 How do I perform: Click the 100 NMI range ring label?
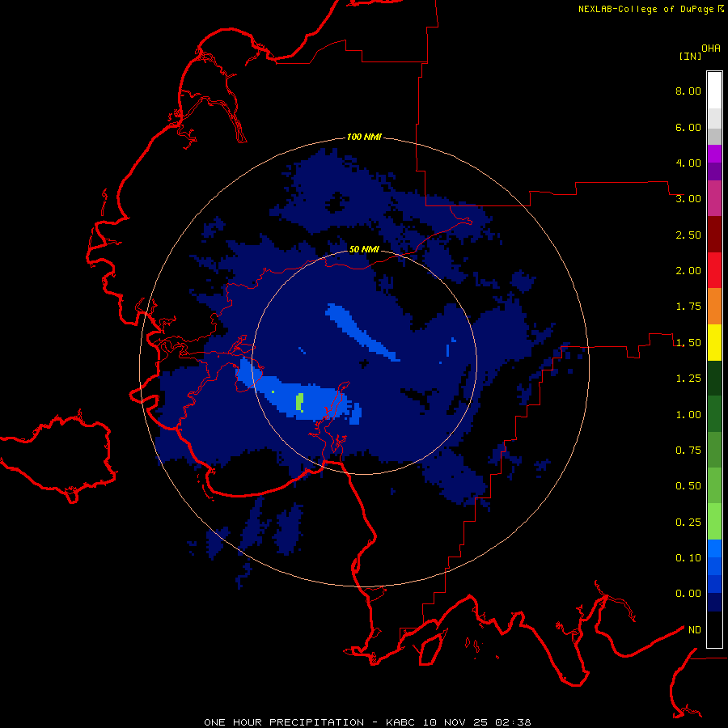click(x=364, y=137)
